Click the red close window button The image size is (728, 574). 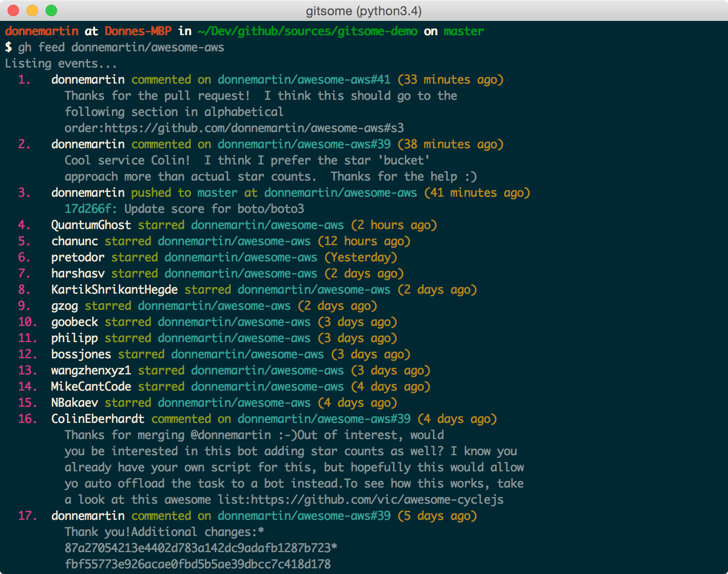click(13, 10)
